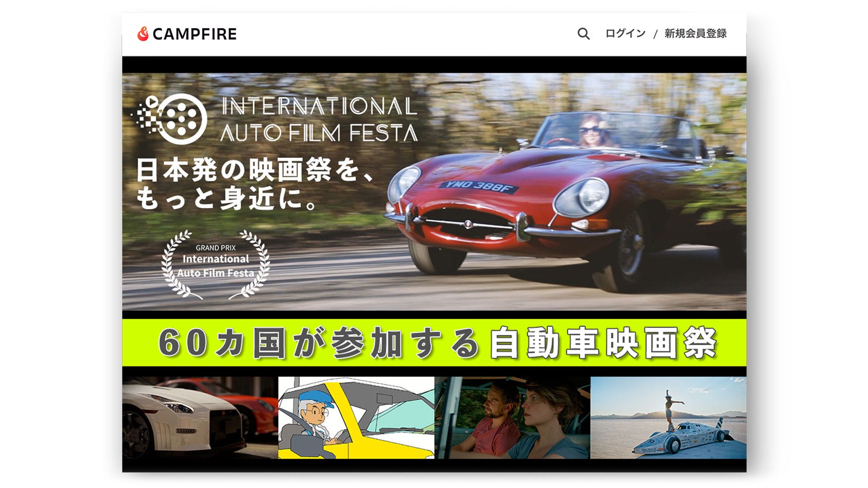This screenshot has height=488, width=868.
Task: Click the salt flats race car thumbnail
Action: [x=668, y=418]
